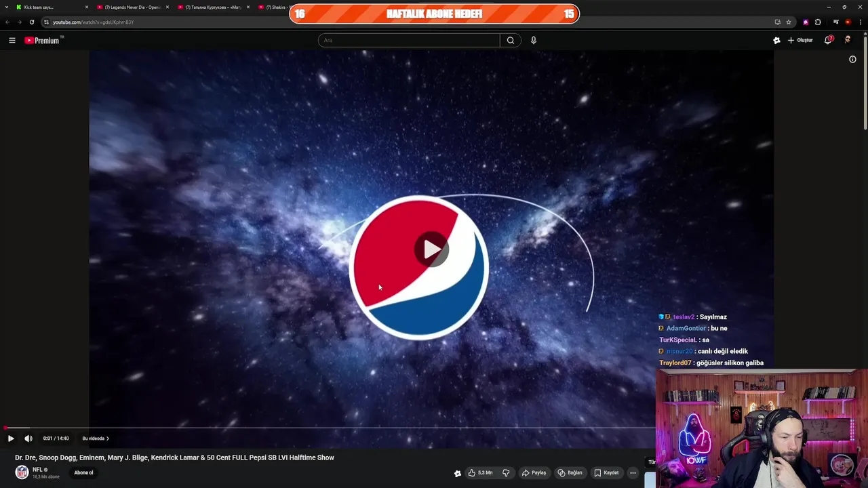Click chat message from teslav2

692,317
